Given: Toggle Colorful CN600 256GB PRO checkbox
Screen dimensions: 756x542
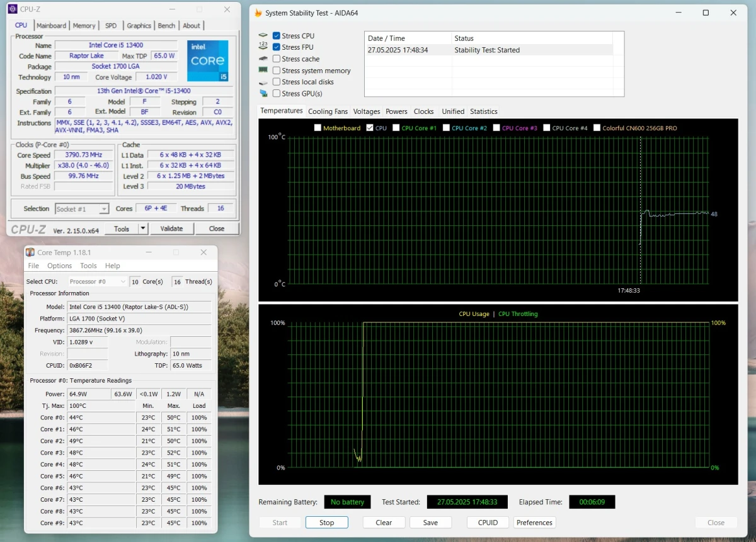Looking at the screenshot, I should (597, 128).
